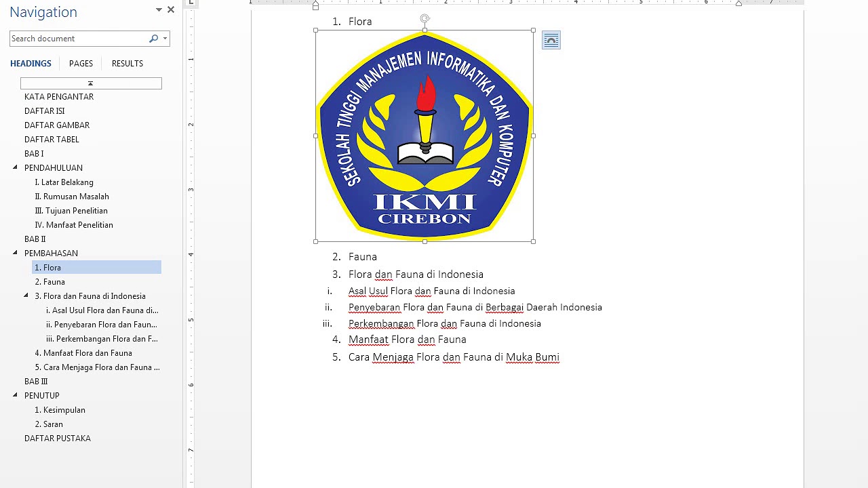Go to BAB III heading
Image resolution: width=868 pixels, height=488 pixels.
[x=36, y=382]
